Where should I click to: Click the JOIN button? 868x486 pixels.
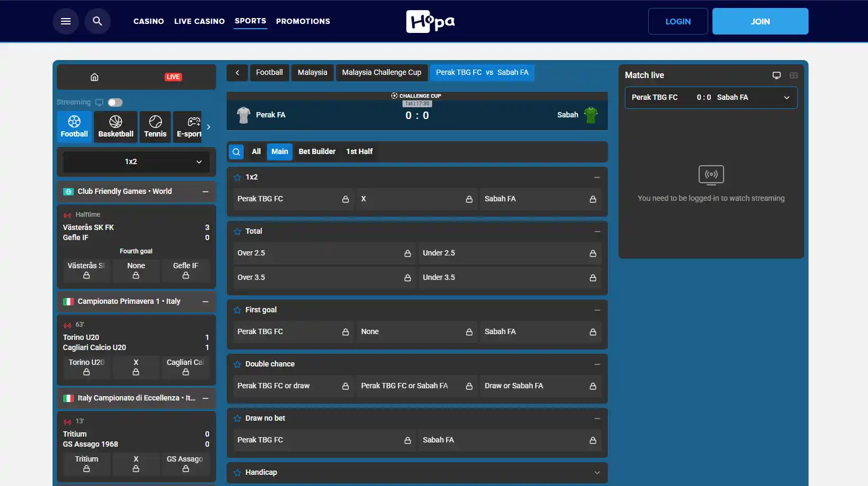(x=760, y=21)
